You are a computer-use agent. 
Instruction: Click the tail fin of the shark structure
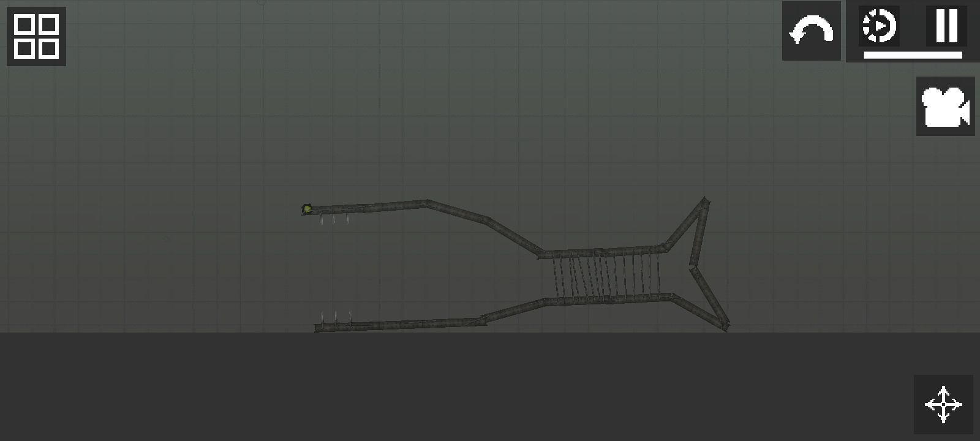pyautogui.click(x=698, y=265)
